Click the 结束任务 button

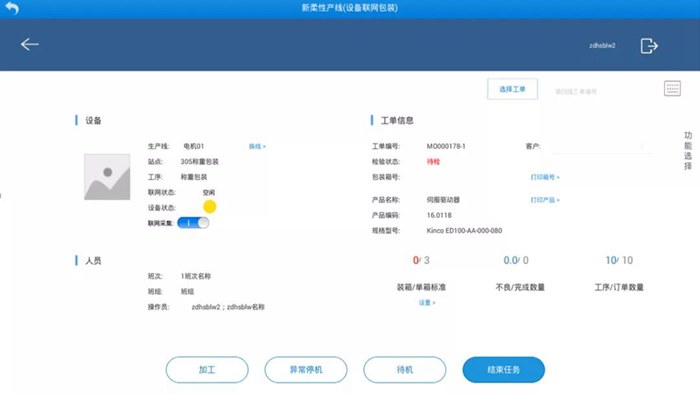(504, 370)
